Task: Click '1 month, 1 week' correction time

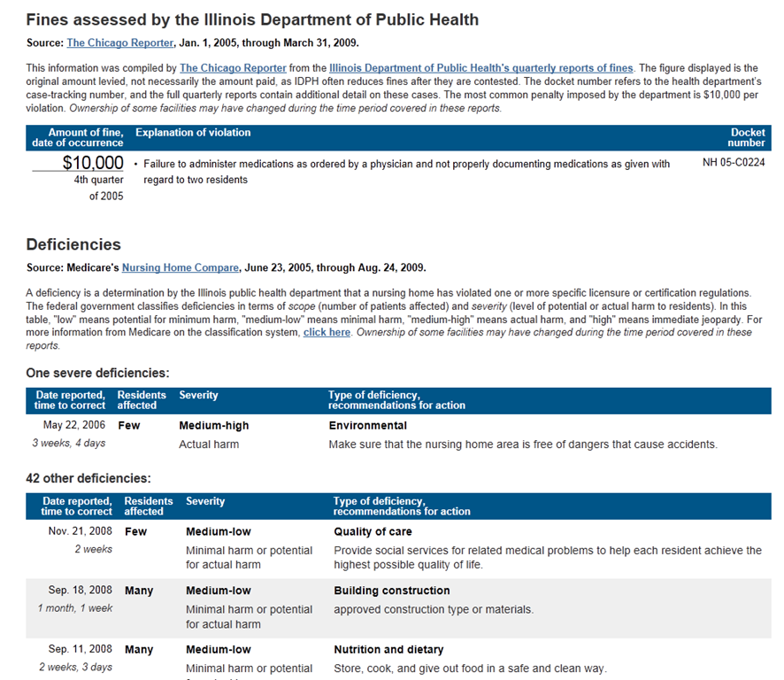Action: (x=75, y=608)
